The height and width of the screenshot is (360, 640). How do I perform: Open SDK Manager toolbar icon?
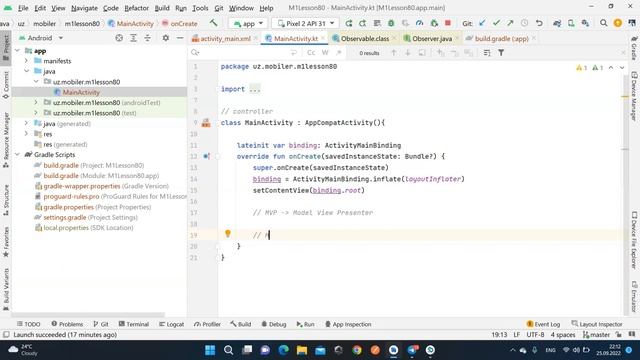pos(585,23)
